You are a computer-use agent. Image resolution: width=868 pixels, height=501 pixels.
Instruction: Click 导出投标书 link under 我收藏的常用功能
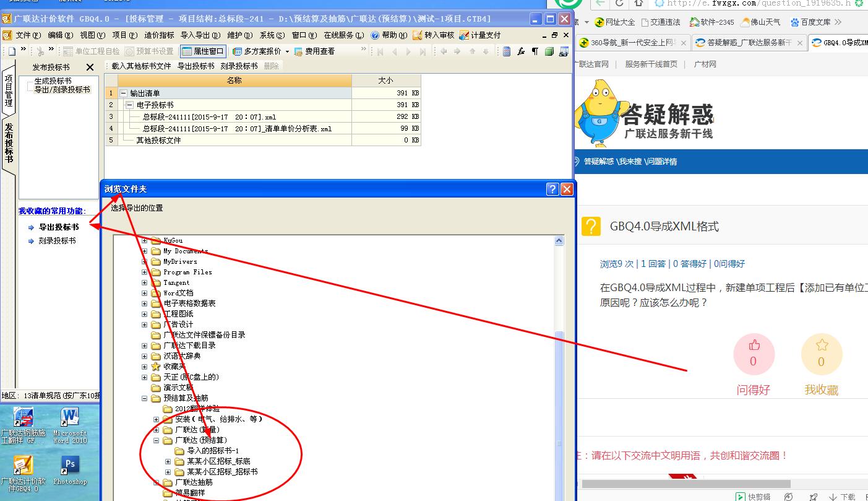point(59,227)
